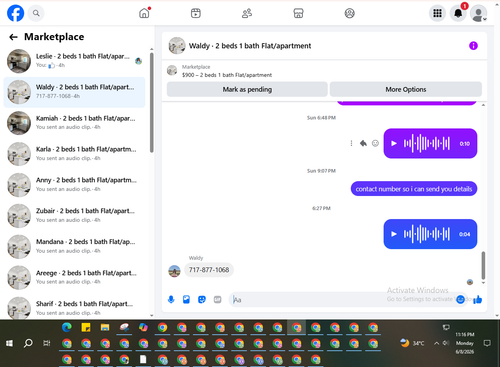The height and width of the screenshot is (367, 500).
Task: Click the 717-877-1068 message
Action: pos(209,270)
